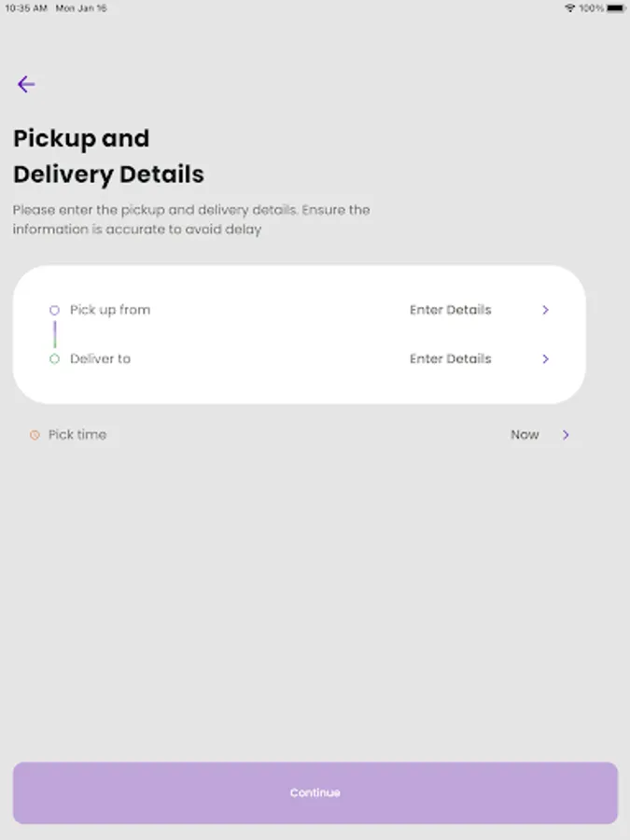The height and width of the screenshot is (840, 630).
Task: Tap the purple back arrow
Action: point(26,85)
